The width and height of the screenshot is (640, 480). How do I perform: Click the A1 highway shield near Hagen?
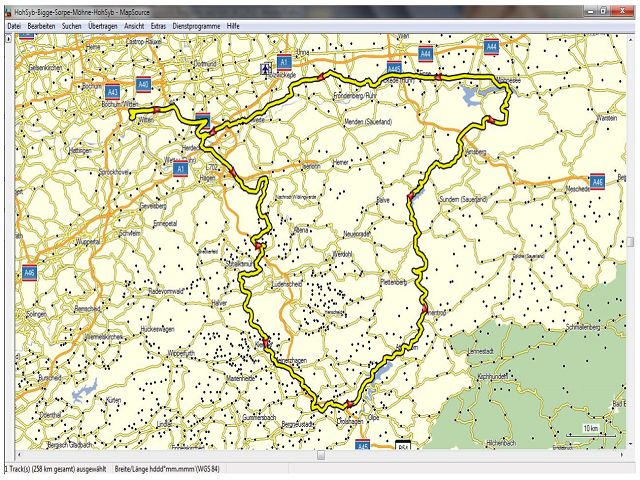(180, 169)
